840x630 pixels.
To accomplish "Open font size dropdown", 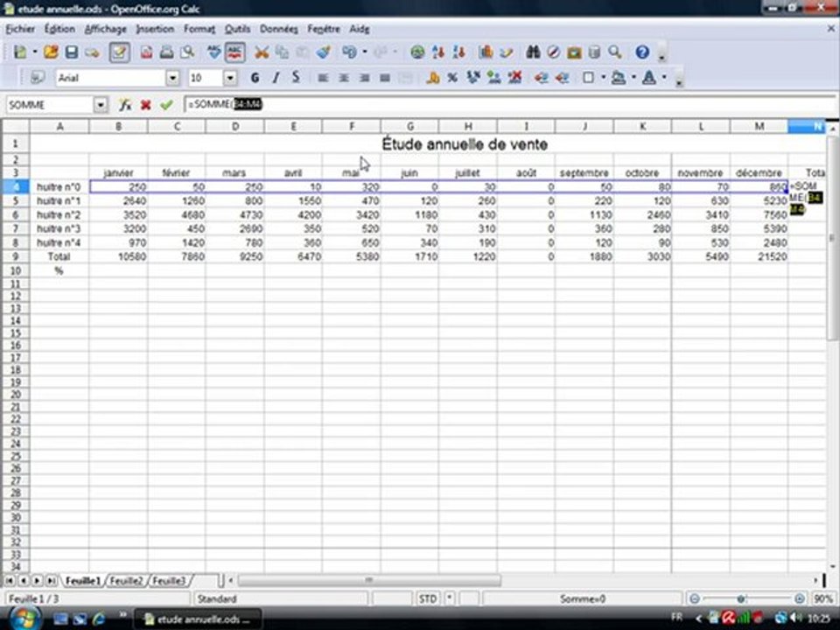I will [x=230, y=78].
